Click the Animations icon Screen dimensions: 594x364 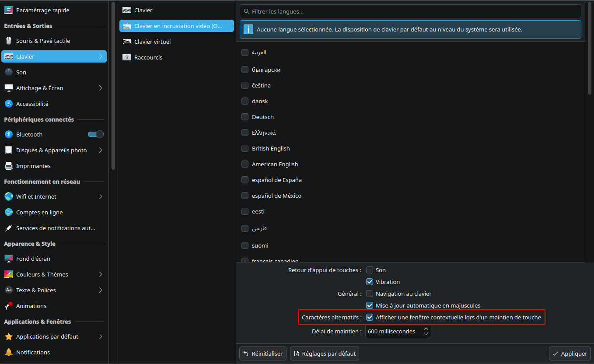coord(9,306)
